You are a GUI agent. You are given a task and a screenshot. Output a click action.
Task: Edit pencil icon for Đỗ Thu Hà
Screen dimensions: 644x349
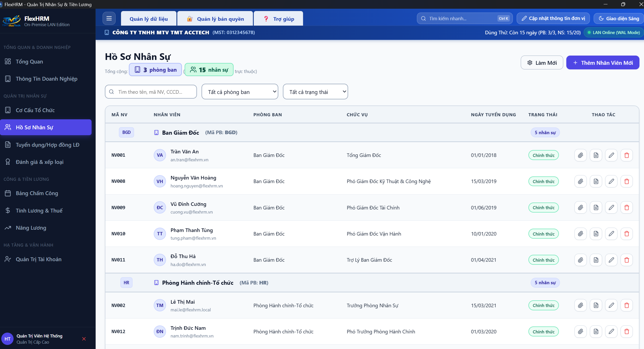(x=611, y=260)
